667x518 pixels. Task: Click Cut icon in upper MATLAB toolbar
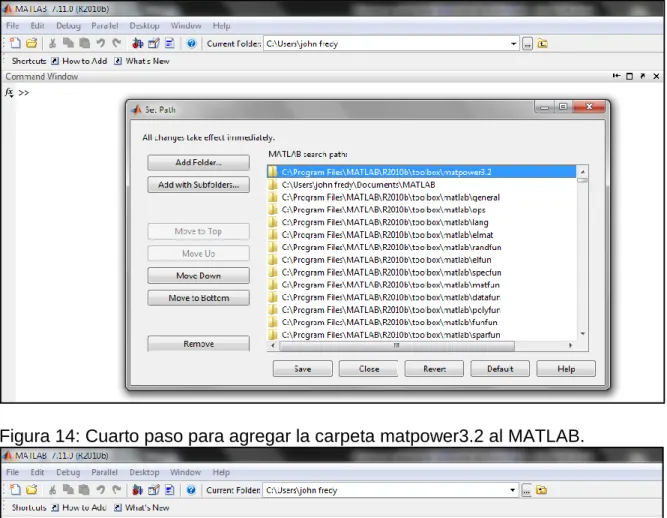(x=52, y=43)
